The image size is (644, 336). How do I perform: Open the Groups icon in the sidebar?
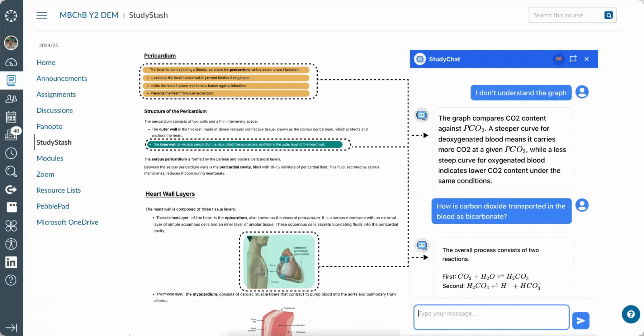(12, 98)
